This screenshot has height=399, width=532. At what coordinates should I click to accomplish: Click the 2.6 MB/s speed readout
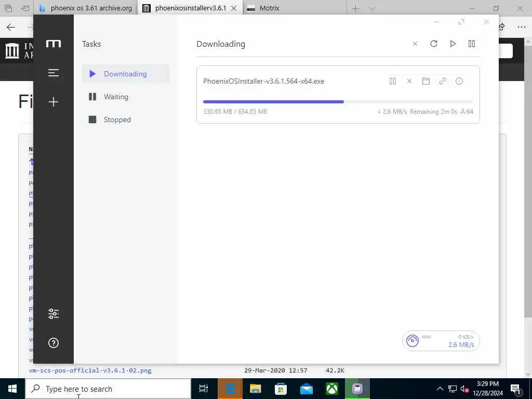[461, 345]
